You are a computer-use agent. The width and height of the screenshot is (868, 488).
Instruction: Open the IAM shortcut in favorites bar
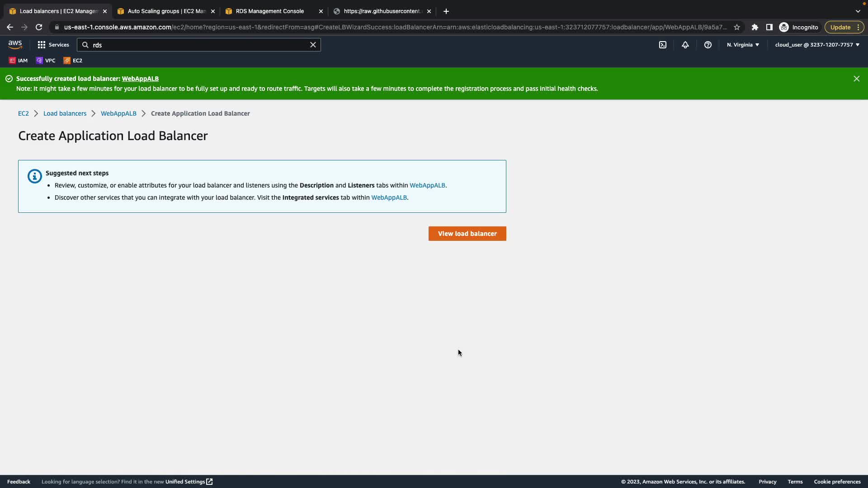(19, 61)
